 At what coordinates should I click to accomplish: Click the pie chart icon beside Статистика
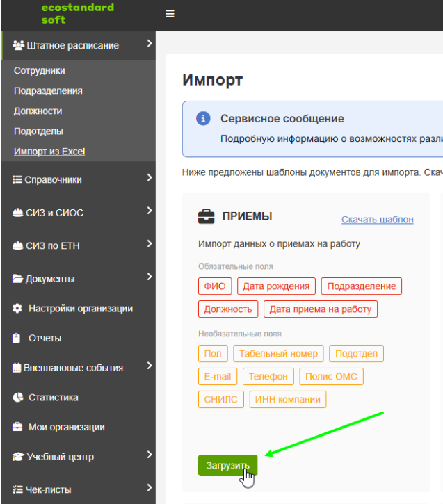17,397
